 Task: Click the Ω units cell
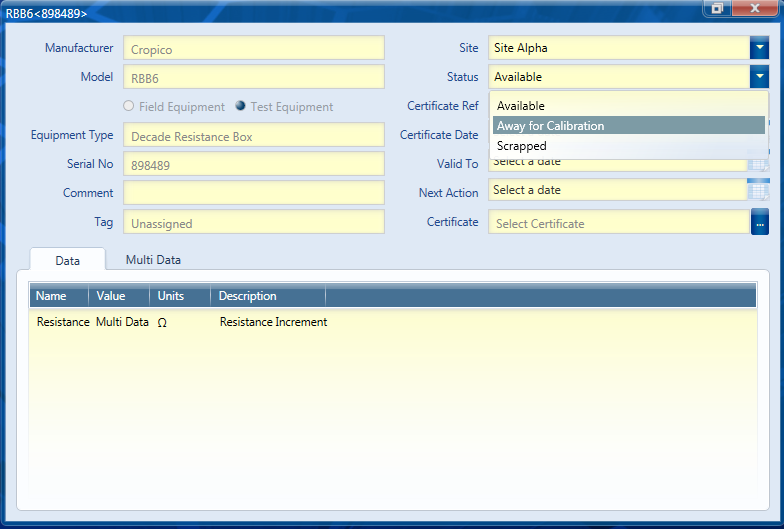click(x=162, y=322)
